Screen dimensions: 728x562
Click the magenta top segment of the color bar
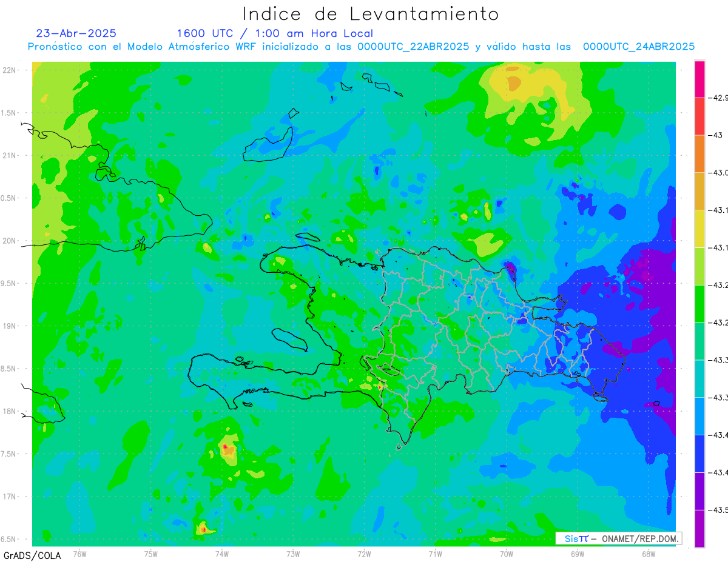pyautogui.click(x=699, y=79)
